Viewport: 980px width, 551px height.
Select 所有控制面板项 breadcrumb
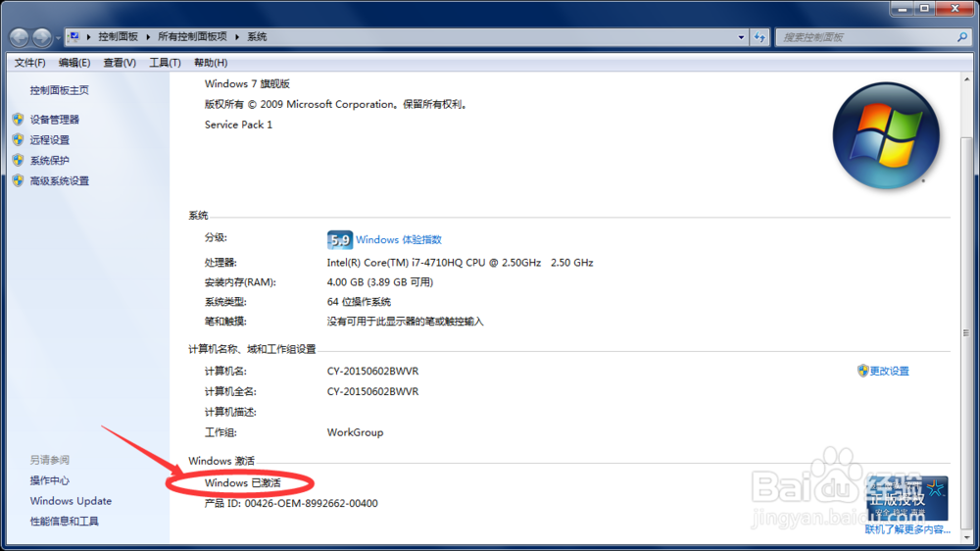[x=192, y=37]
